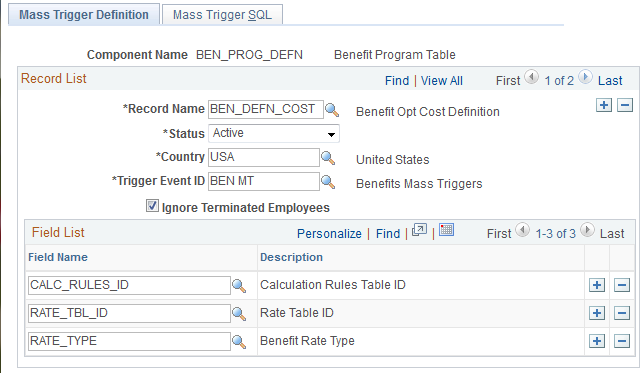Screen dimensions: 644x373
Task: Click the RATE_TBL_ID input field
Action: (129, 313)
